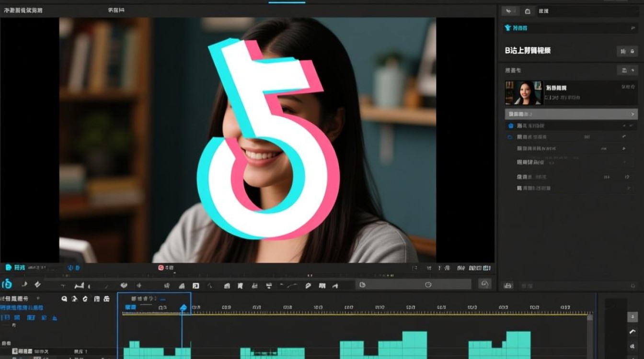The width and height of the screenshot is (644, 359).
Task: Click the video preview showing the smiling woman
Action: coord(248,140)
